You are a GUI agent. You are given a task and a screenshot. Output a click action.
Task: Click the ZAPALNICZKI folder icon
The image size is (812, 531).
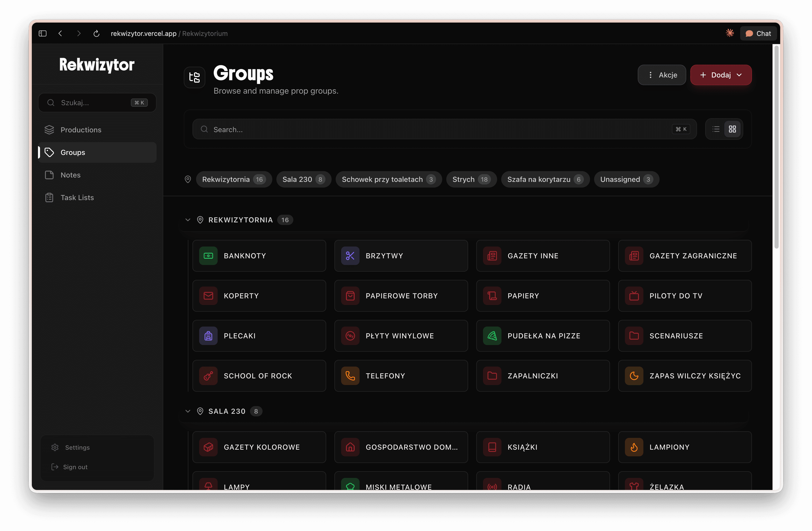pos(492,376)
